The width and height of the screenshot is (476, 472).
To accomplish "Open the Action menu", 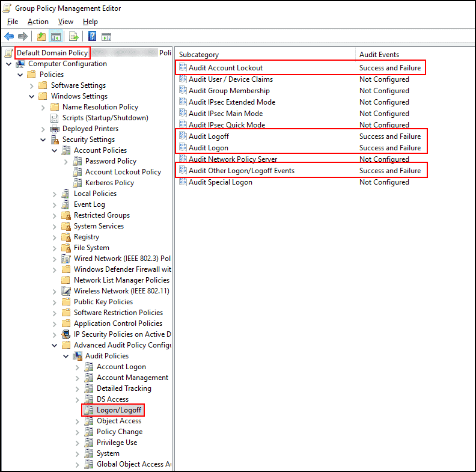I will tap(38, 22).
